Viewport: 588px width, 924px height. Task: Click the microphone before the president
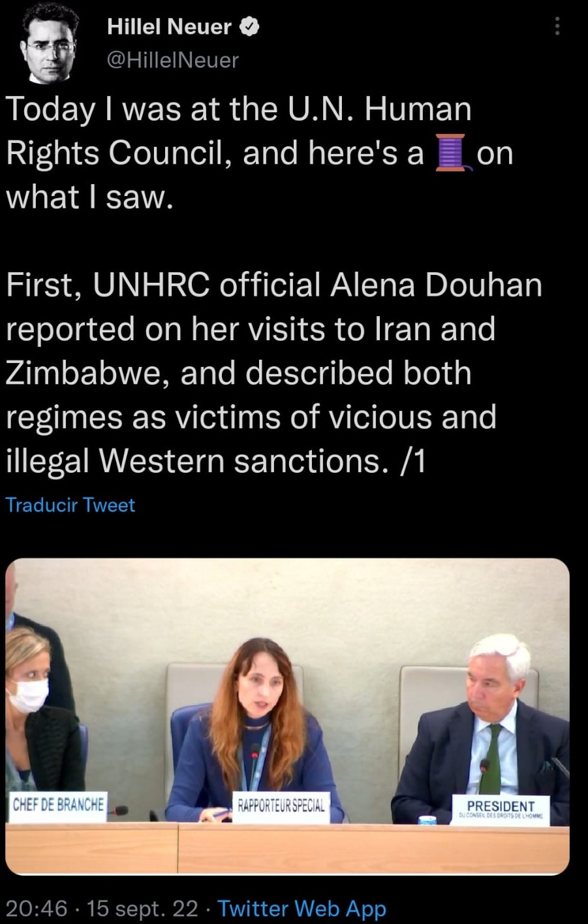pyautogui.click(x=484, y=778)
